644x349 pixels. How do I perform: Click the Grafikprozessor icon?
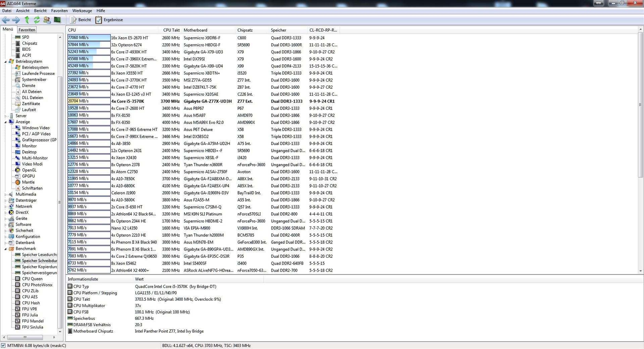(18, 140)
